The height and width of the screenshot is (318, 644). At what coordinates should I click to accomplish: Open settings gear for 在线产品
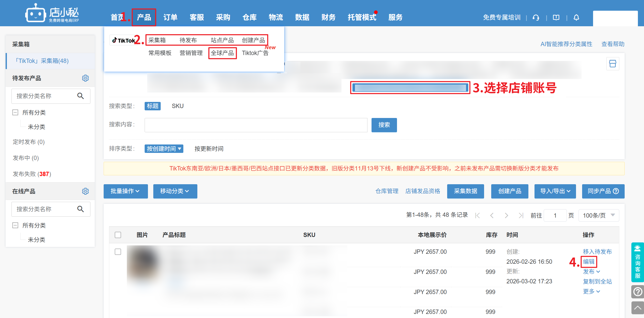pyautogui.click(x=85, y=191)
